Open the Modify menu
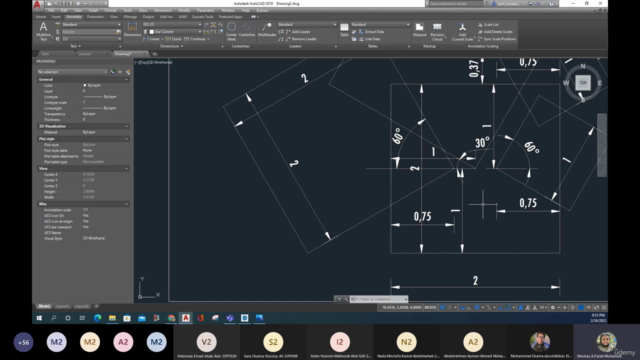640x360 pixels. coord(184,11)
